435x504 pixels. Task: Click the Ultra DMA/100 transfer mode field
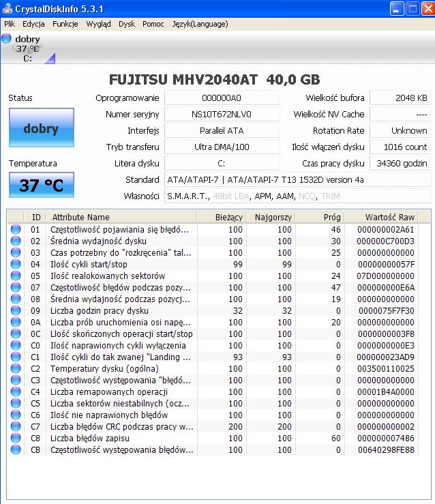click(222, 147)
